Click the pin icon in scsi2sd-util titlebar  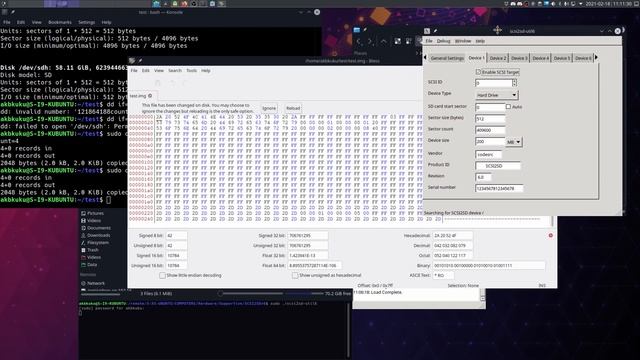click(x=435, y=31)
